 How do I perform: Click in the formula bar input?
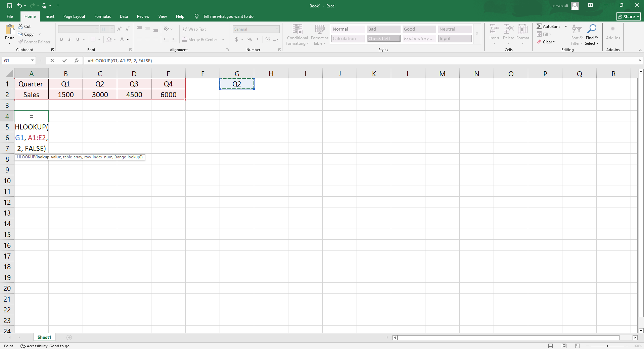[x=361, y=61]
